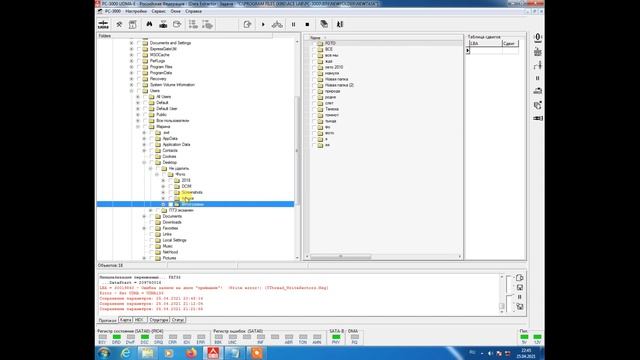Viewport: 640px width, 360px height.
Task: Click the topmost right sidebar icon
Action: click(x=538, y=38)
